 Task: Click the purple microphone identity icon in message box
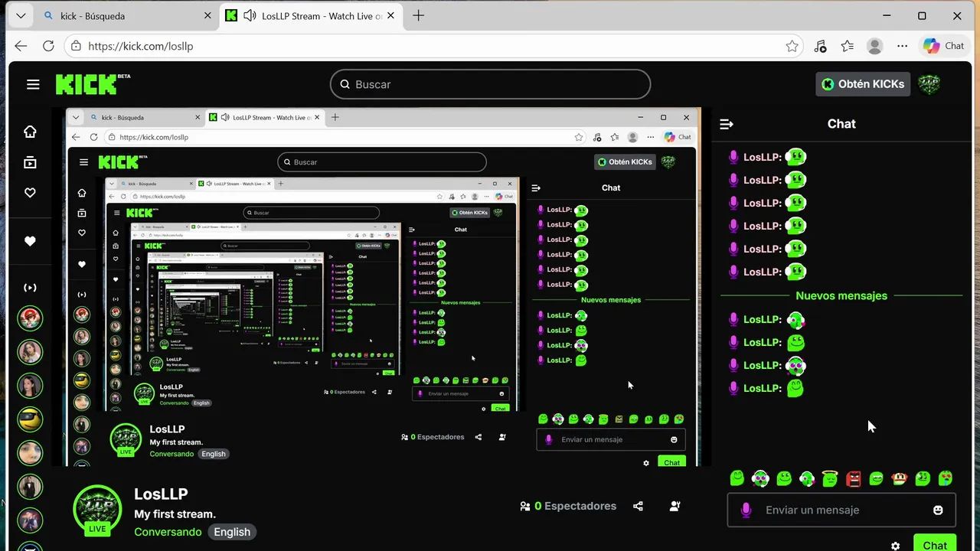point(746,510)
